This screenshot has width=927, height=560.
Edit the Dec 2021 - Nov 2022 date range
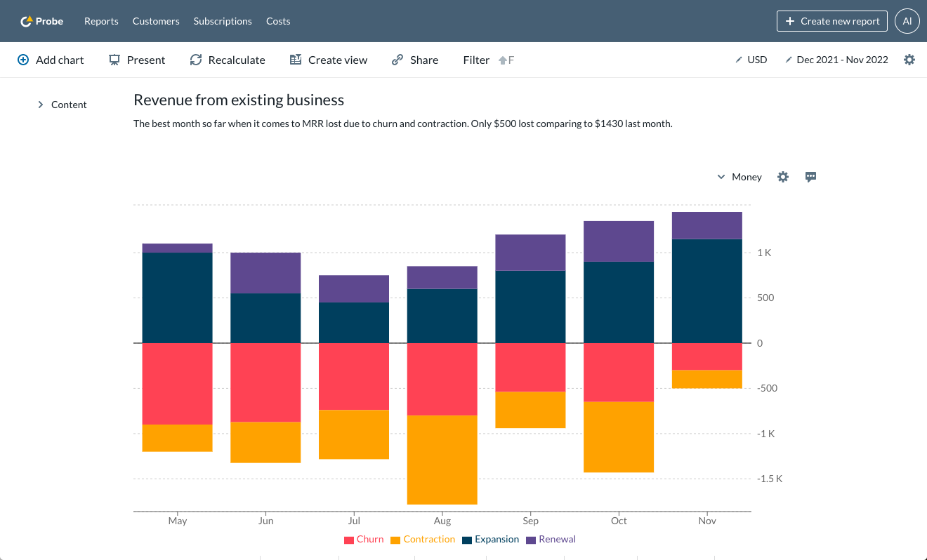836,60
